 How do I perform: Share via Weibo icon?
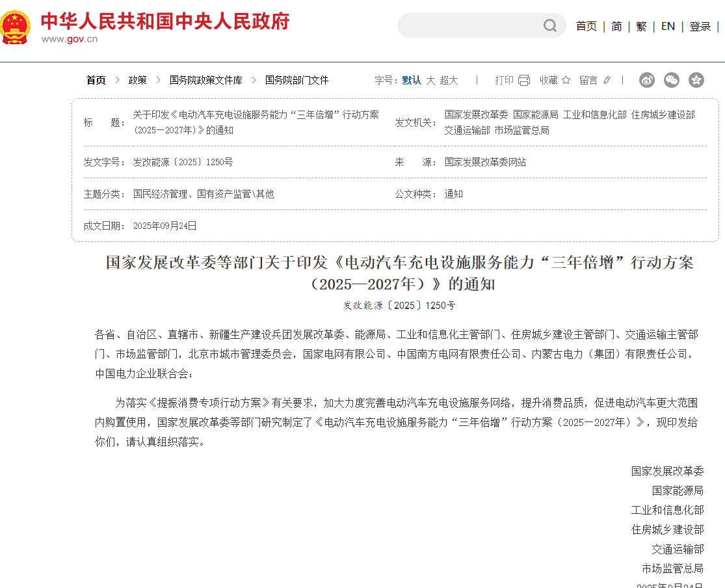point(647,80)
